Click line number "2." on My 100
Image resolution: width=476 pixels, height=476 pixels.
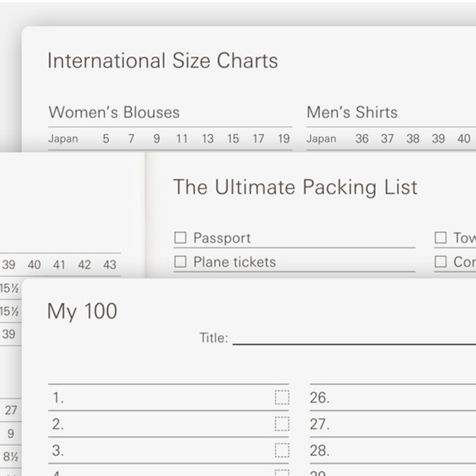coord(58,424)
